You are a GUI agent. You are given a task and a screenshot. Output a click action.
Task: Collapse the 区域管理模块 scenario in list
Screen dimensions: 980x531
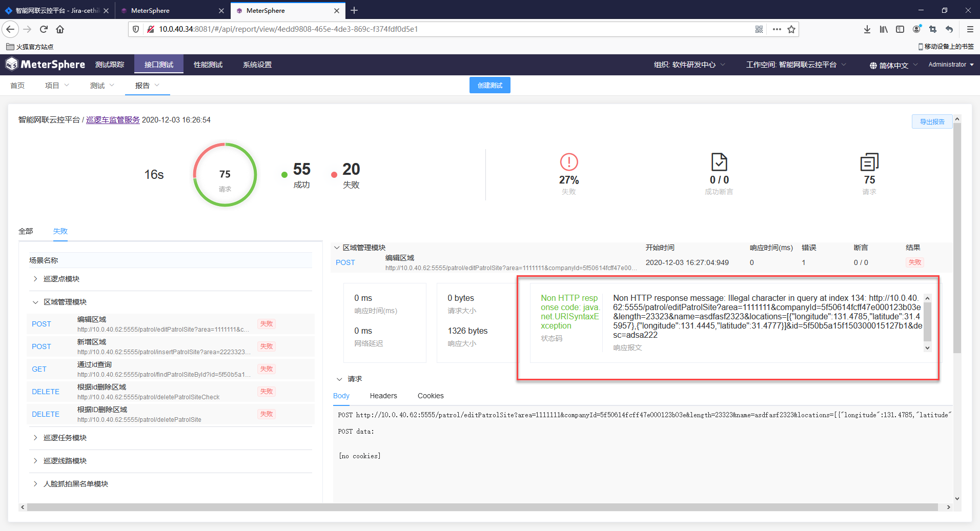(x=35, y=302)
